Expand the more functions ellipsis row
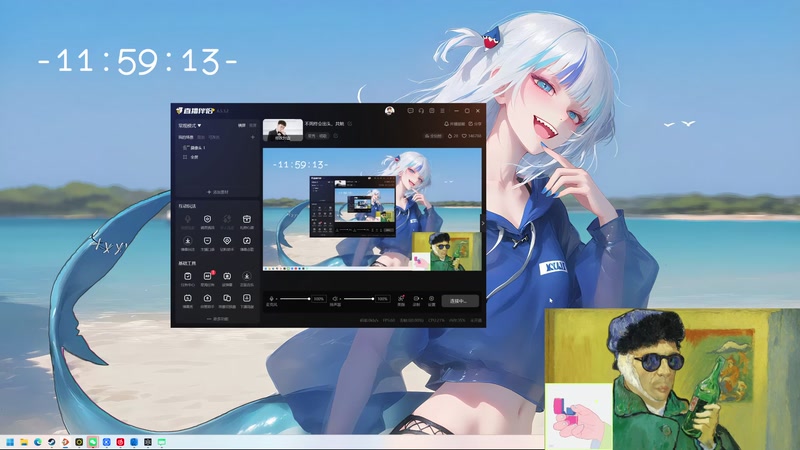 (x=217, y=319)
